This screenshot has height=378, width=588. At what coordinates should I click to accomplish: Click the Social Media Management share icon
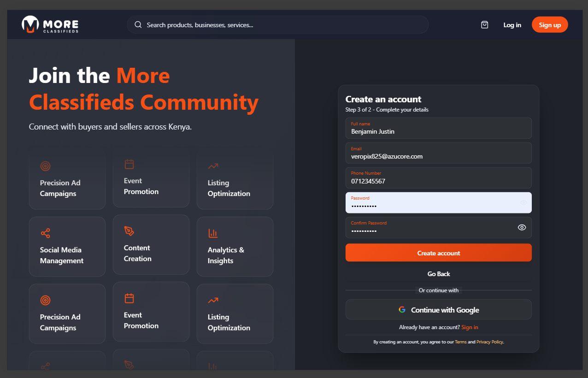(45, 233)
